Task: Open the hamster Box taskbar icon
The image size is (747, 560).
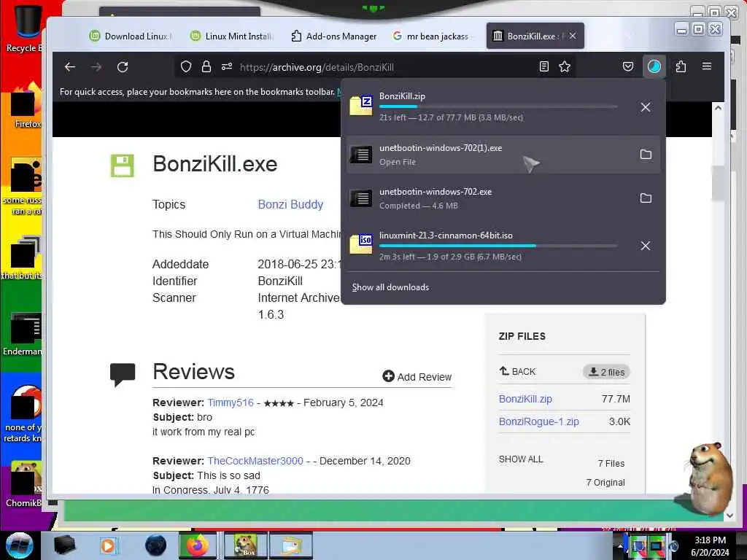Action: pos(244,545)
